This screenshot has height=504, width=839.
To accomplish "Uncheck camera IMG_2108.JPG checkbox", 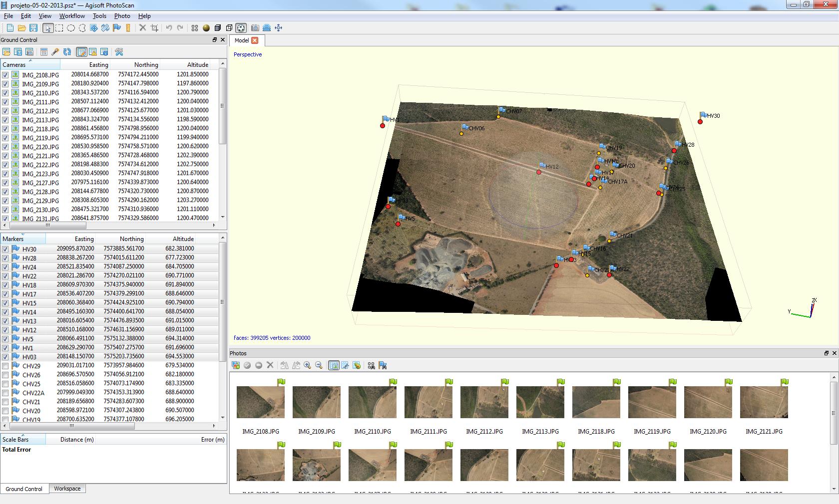I will 5,75.
